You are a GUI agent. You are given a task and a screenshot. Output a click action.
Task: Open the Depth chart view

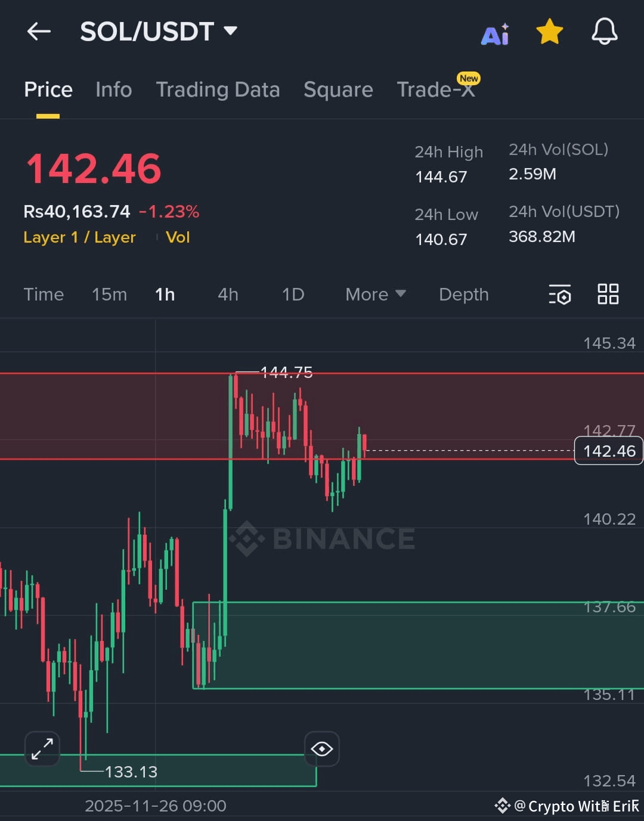[464, 295]
